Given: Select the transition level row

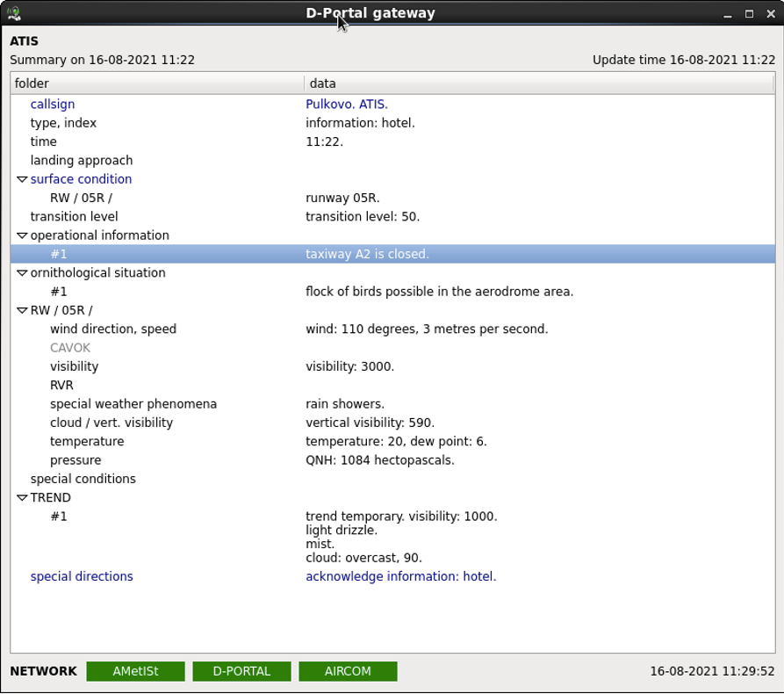Looking at the screenshot, I should tap(74, 217).
